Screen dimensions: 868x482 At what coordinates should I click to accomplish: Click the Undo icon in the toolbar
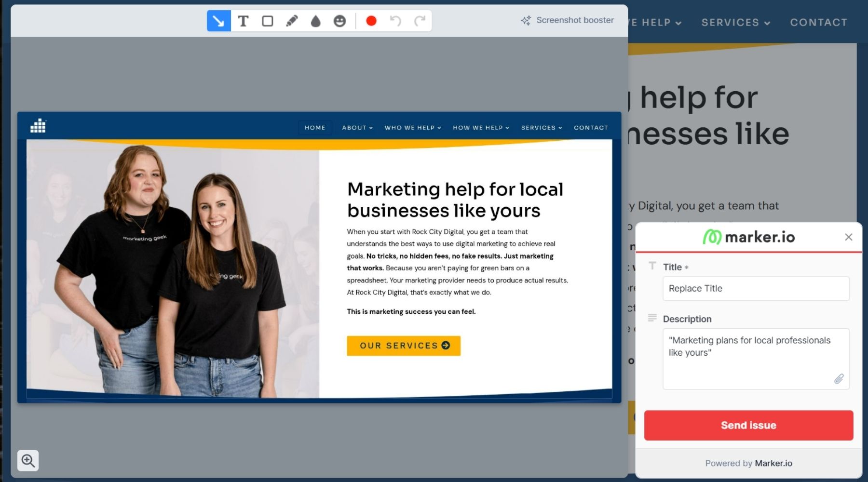point(395,21)
